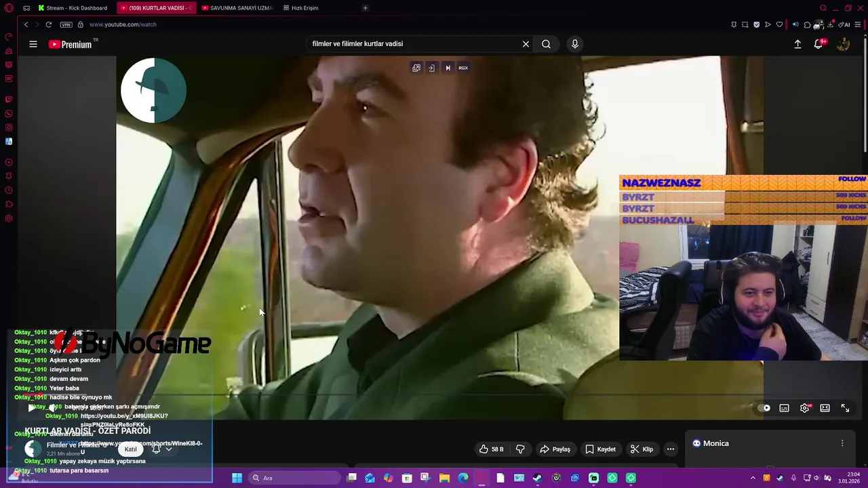Image resolution: width=868 pixels, height=488 pixels.
Task: Click the pin icon in Opera toolbar
Action: 734,24
